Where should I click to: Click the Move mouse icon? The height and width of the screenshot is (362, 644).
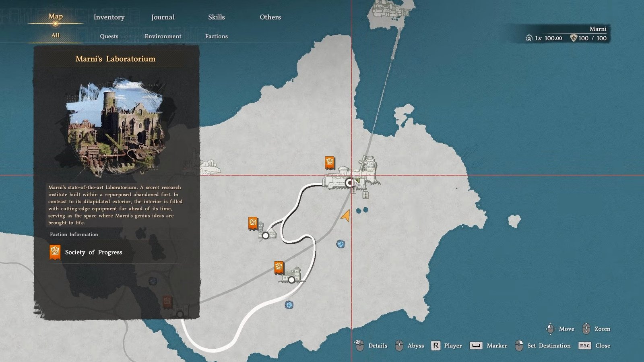coord(550,329)
